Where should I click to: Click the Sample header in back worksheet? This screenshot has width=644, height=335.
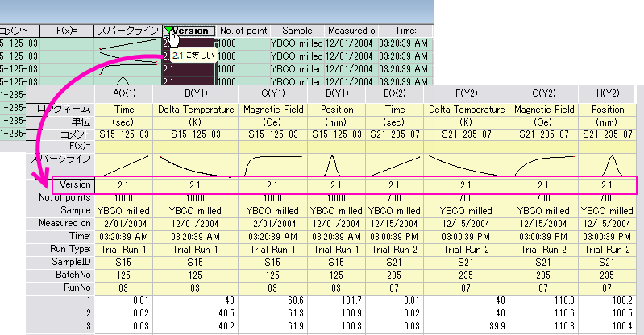click(x=297, y=31)
